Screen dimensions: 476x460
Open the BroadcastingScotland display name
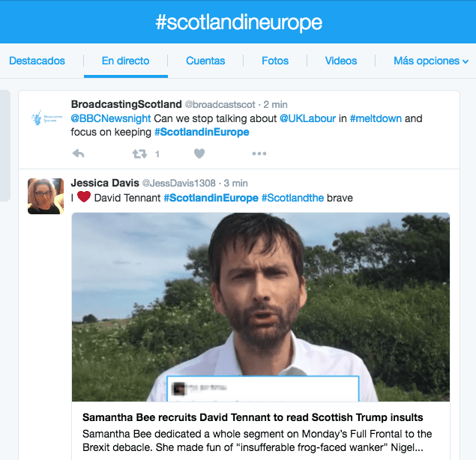click(126, 104)
